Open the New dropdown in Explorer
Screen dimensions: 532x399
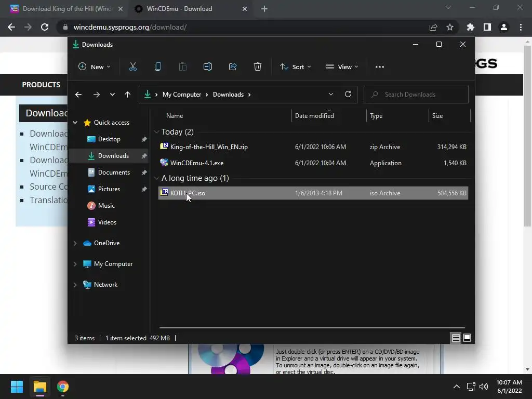95,67
